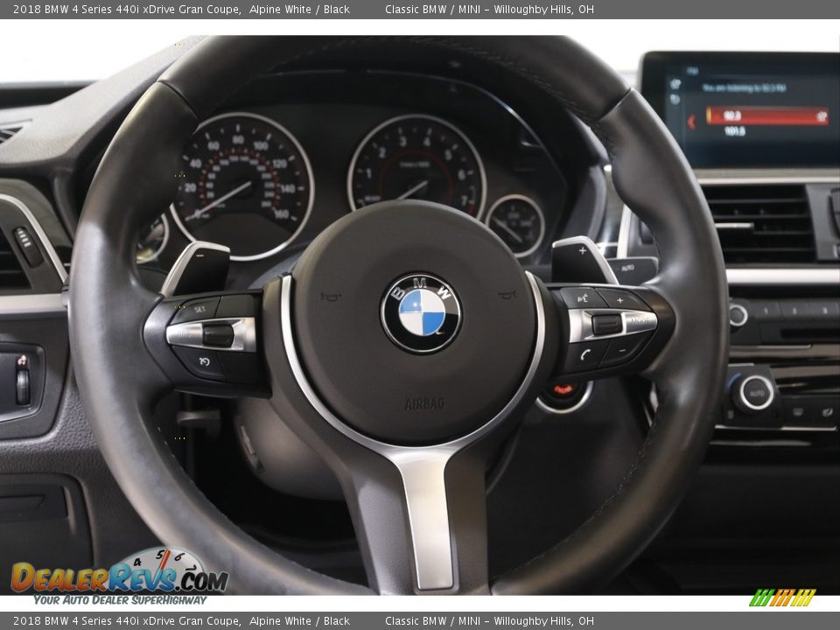This screenshot has width=840, height=630.
Task: Tap the radio power volume knob
Action: point(738,315)
